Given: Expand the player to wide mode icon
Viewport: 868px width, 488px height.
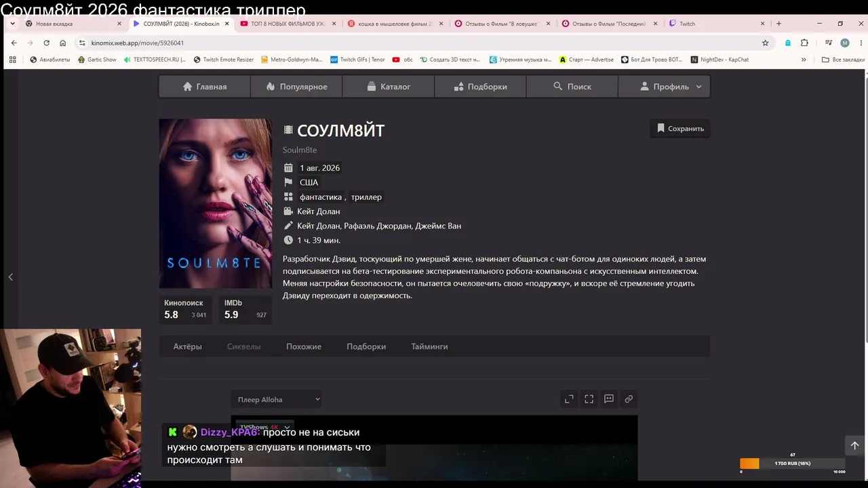Looking at the screenshot, I should (569, 399).
